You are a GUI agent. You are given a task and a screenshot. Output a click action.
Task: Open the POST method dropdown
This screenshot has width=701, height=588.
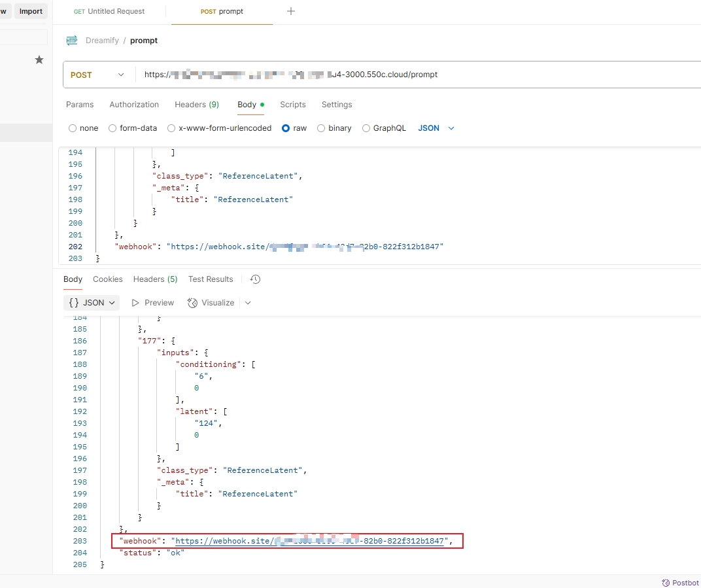[x=98, y=75]
